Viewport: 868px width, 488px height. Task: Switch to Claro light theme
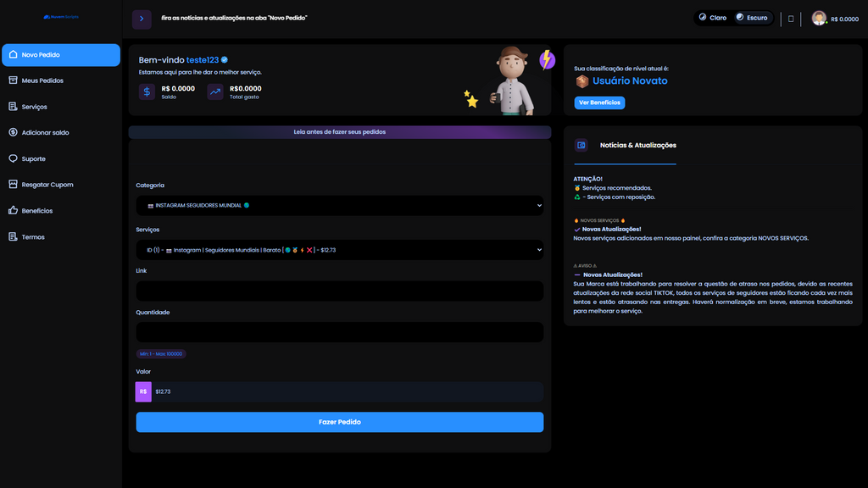tap(713, 18)
